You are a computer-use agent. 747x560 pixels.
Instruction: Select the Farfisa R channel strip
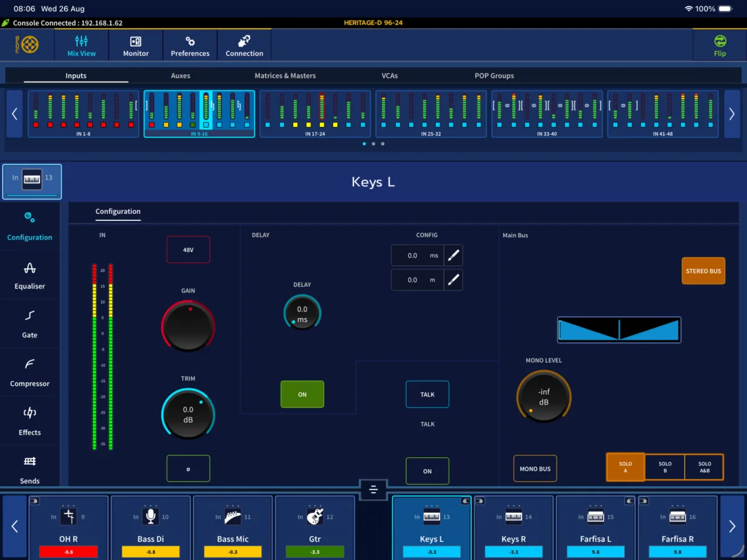[677, 527]
